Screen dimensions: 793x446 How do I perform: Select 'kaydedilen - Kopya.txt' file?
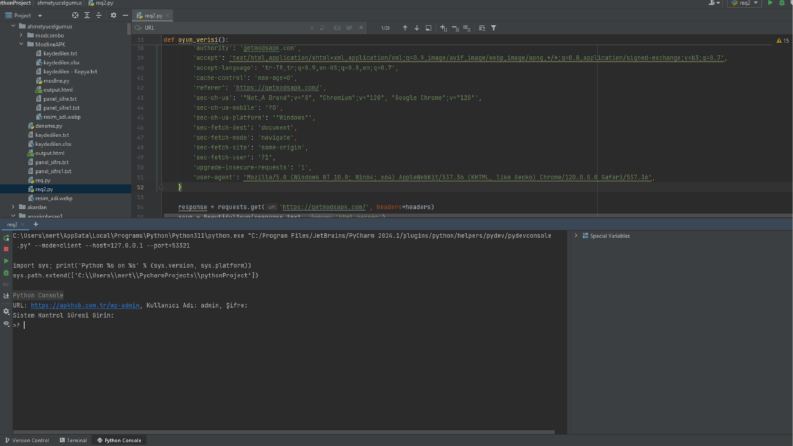click(70, 72)
